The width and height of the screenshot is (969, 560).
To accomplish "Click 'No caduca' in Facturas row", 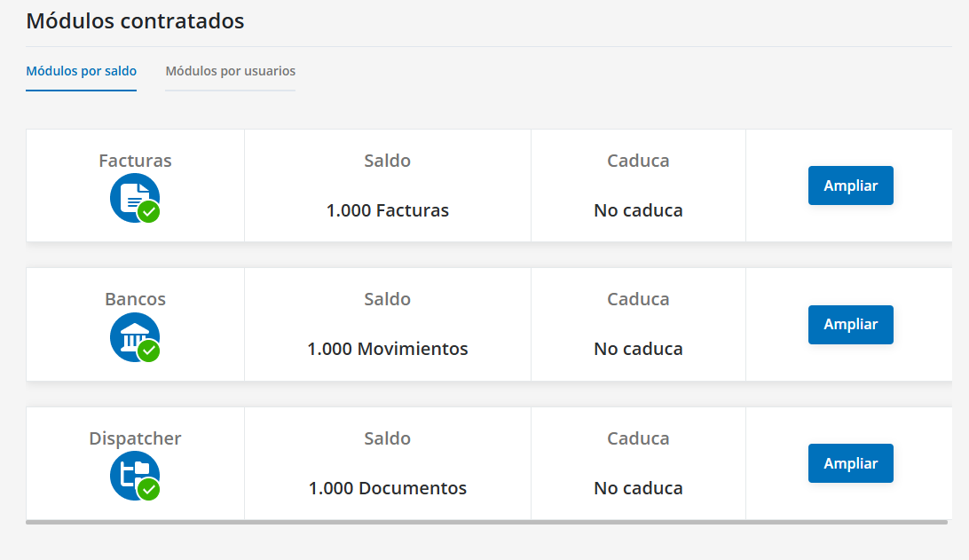I will pos(638,210).
